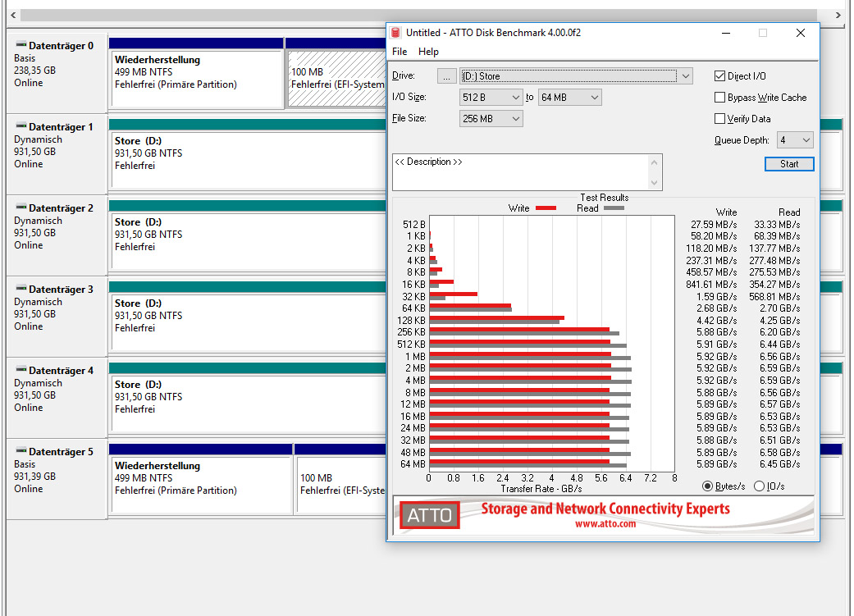Click the 64 MB row read value '6.45 GB/s'

pyautogui.click(x=779, y=464)
